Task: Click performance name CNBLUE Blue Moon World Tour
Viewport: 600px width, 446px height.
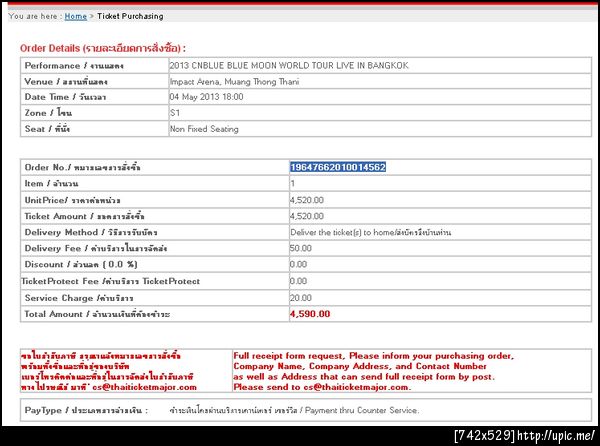Action: 289,65
